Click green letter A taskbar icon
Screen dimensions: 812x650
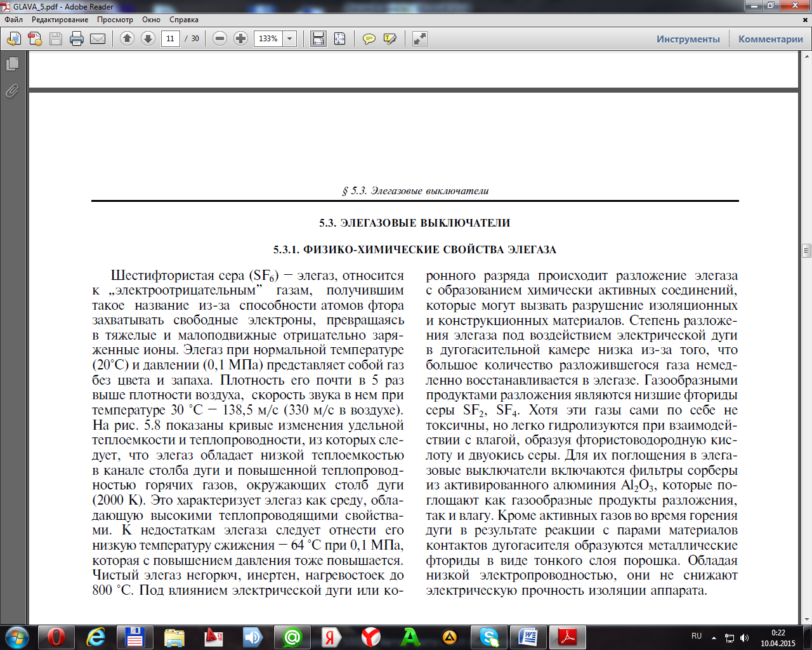(x=410, y=637)
